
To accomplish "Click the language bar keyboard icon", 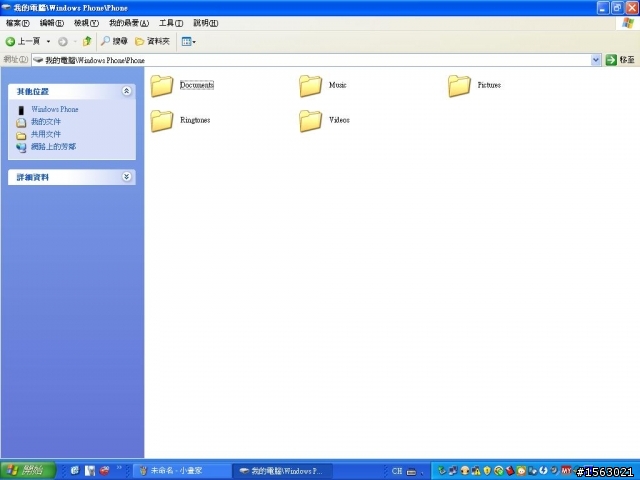I will click(411, 471).
